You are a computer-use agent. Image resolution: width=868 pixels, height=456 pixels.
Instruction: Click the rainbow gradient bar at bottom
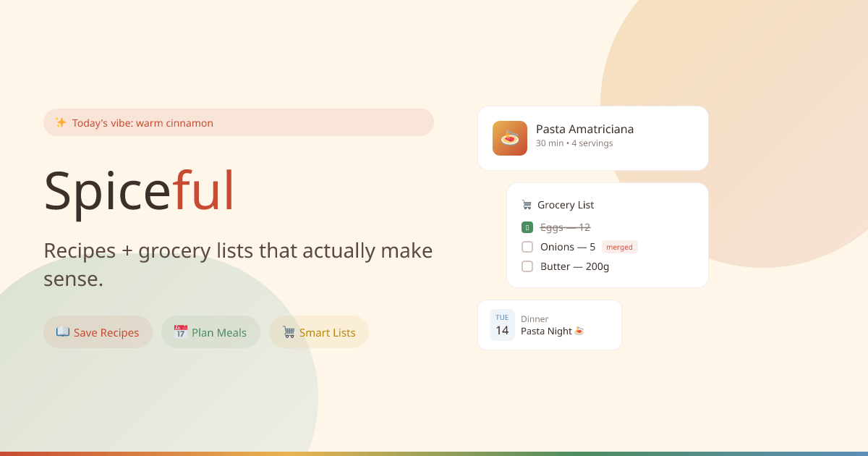[x=434, y=454]
